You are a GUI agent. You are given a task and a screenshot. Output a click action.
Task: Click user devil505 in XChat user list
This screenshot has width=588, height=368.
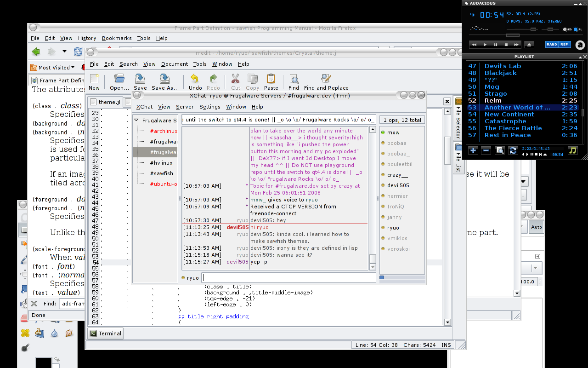pyautogui.click(x=398, y=185)
